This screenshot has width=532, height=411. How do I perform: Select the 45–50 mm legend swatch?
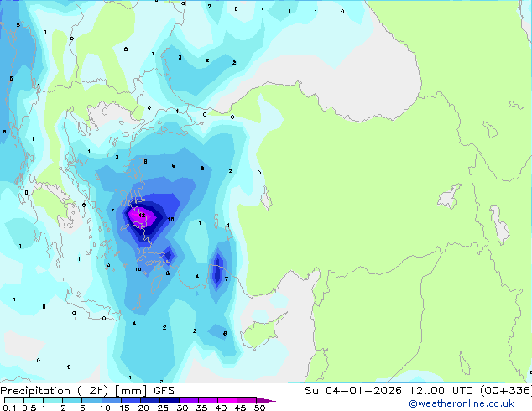247,400
